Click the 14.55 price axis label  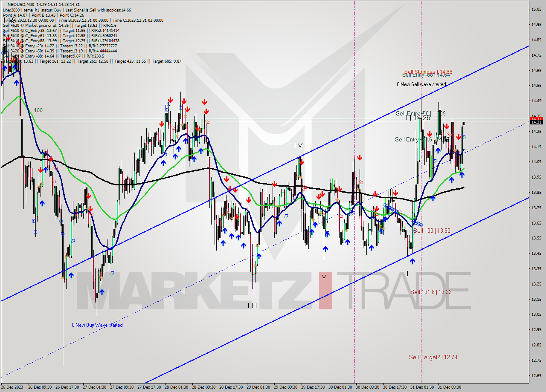tap(536, 86)
